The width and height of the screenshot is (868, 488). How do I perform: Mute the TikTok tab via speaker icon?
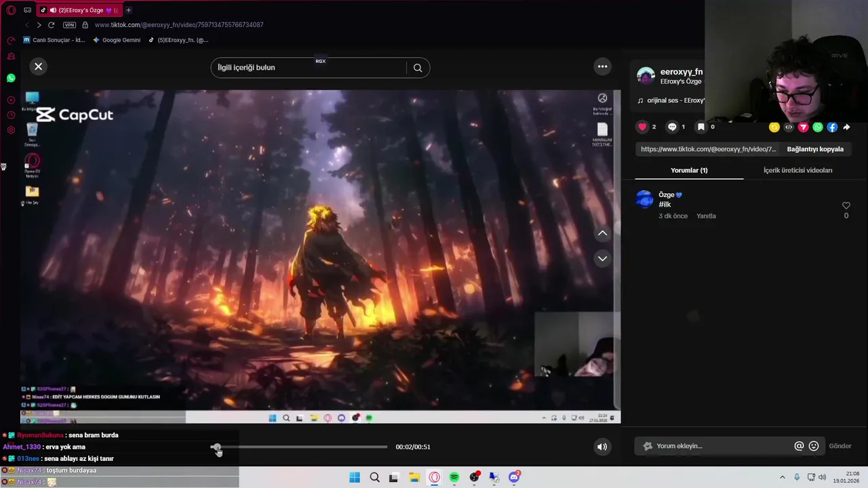[53, 10]
